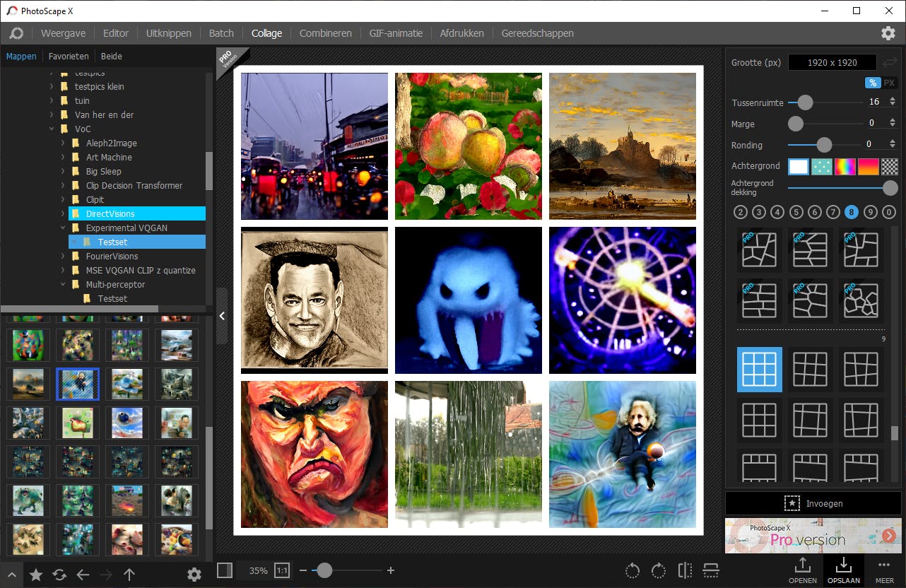
Task: Set zoom to actual size with 1:1
Action: (282, 570)
